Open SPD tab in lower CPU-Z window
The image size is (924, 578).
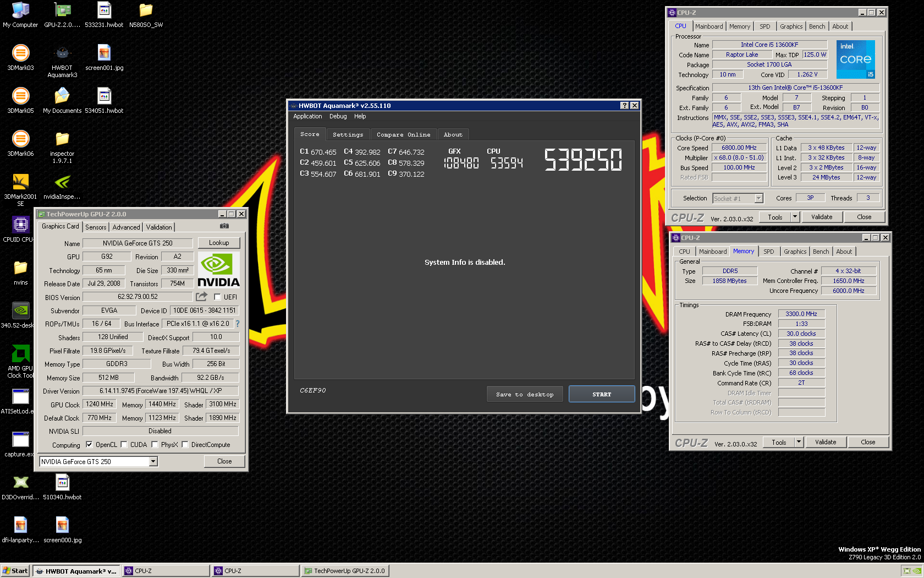tap(768, 252)
